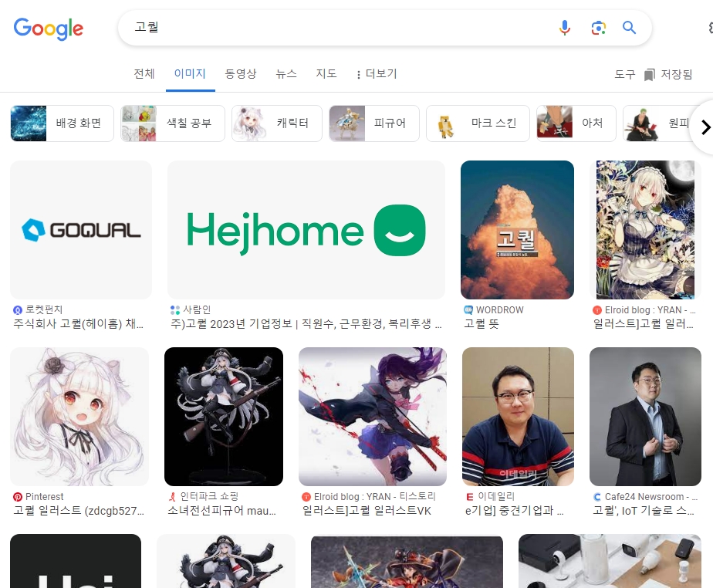The width and height of the screenshot is (713, 588).
Task: Open the 이데일리 photo of man in glasses
Action: [518, 417]
